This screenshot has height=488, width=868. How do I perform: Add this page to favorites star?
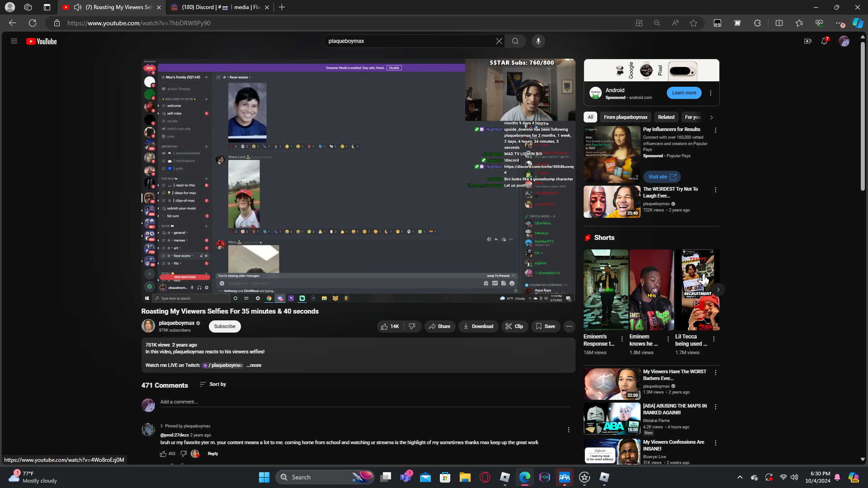pos(693,23)
